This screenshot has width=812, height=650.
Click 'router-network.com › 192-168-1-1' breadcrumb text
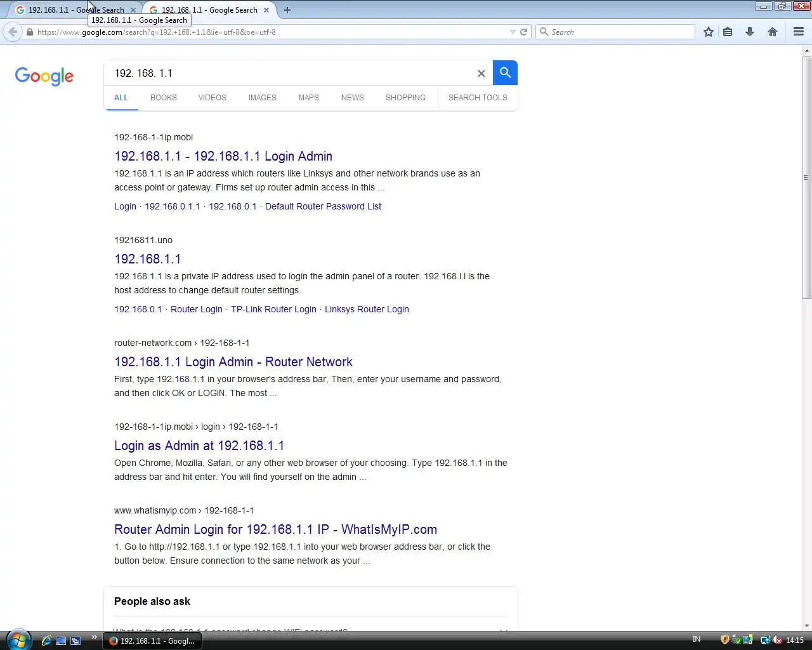(182, 343)
